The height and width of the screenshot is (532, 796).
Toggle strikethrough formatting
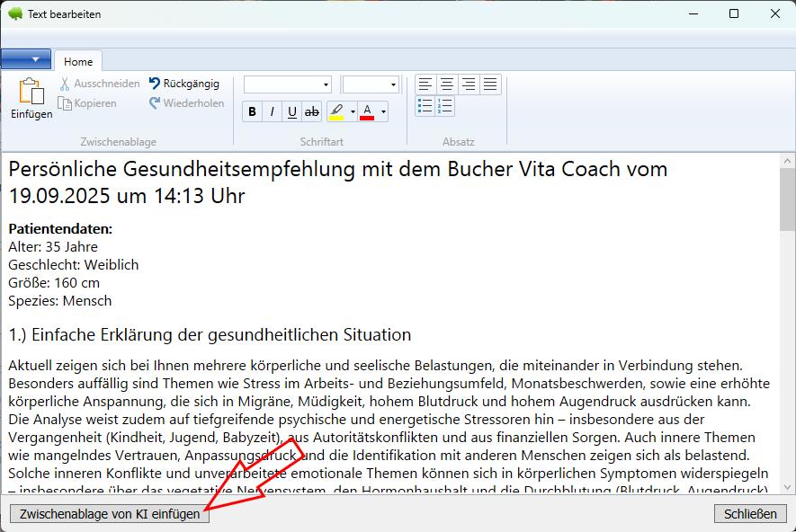click(x=312, y=112)
